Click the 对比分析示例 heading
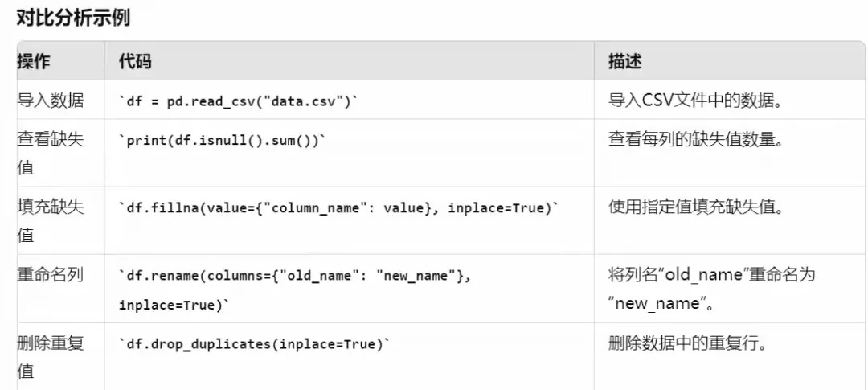868x390 pixels. click(x=72, y=16)
